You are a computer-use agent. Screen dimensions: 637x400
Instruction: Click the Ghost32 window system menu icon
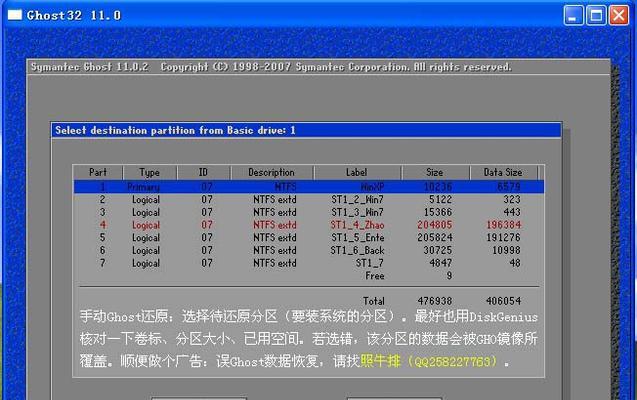(15, 15)
